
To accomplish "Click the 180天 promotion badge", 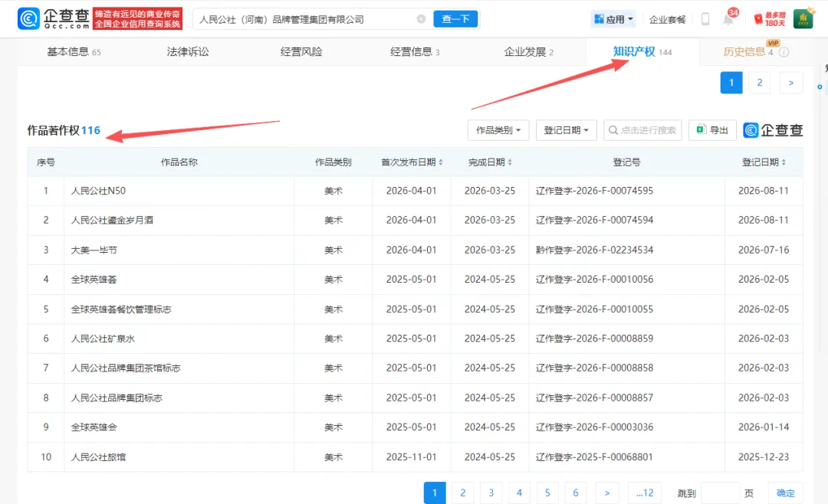I will pos(770,19).
